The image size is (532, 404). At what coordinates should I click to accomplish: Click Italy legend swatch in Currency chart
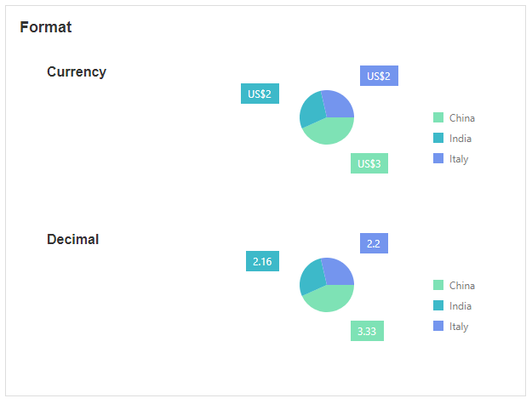tap(438, 159)
